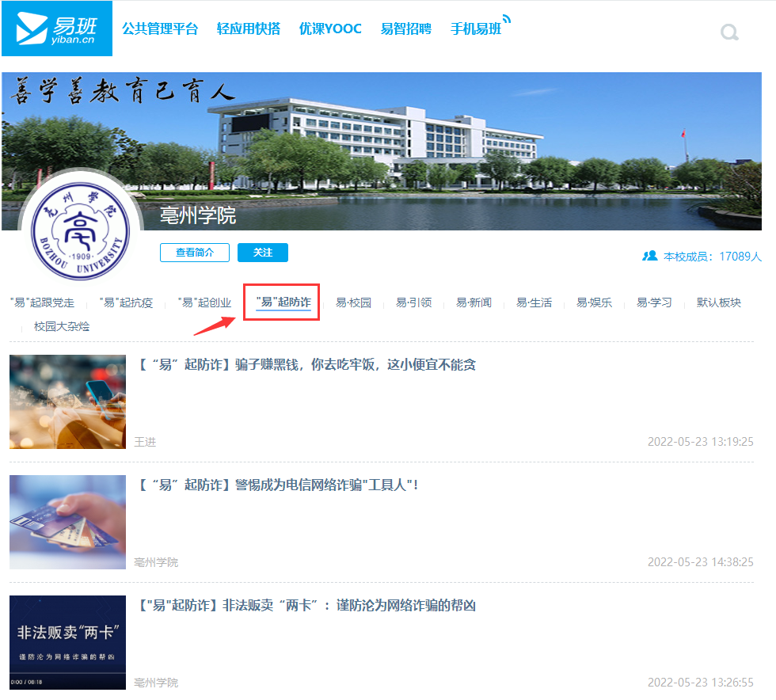This screenshot has width=776, height=700.
Task: Click the Yiban logo icon
Action: pos(56,29)
